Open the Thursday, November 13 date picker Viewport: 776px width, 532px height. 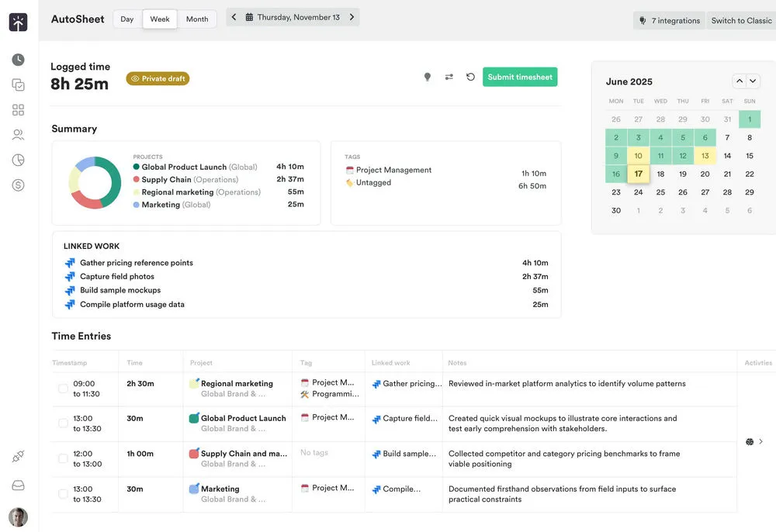pyautogui.click(x=293, y=17)
